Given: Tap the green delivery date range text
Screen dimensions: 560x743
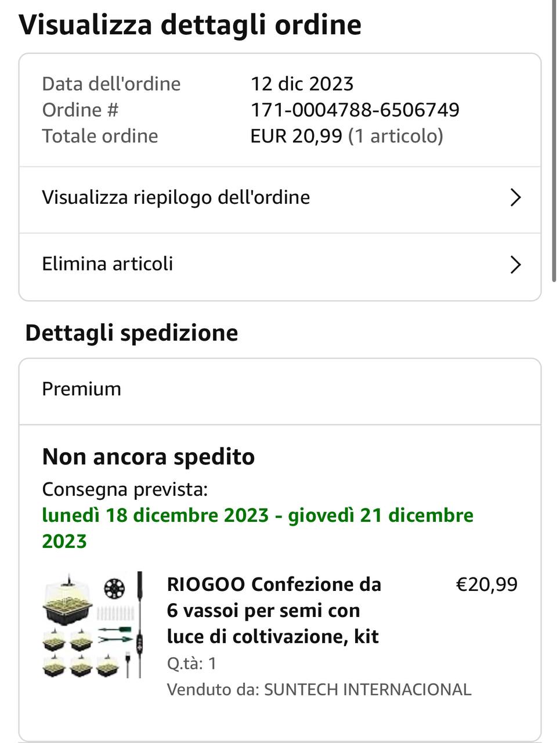Looking at the screenshot, I should tap(258, 528).
